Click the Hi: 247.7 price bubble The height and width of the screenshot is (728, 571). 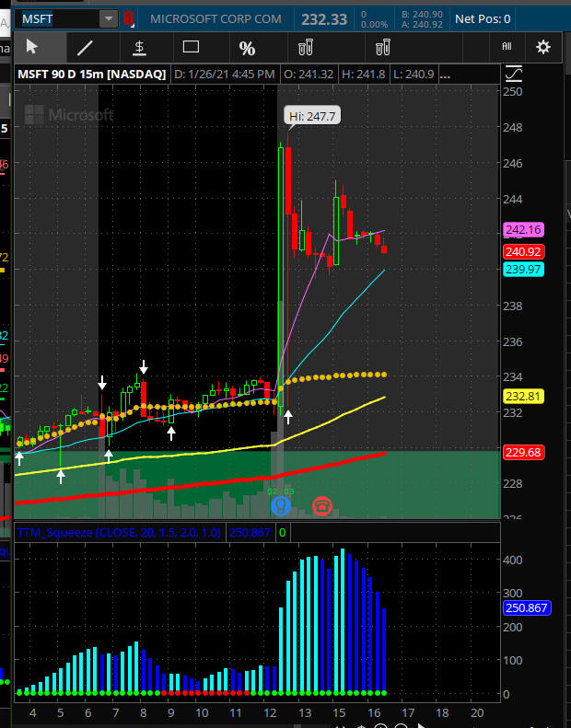pos(308,117)
